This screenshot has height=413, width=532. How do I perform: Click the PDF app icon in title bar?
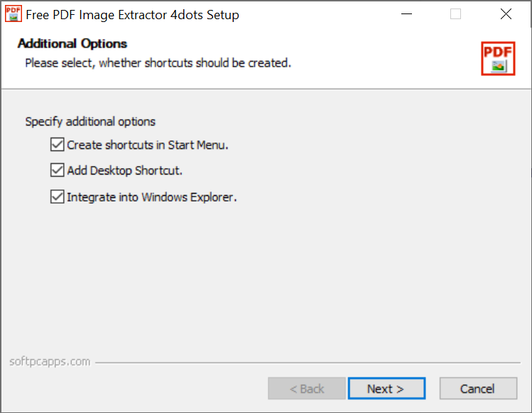[x=13, y=14]
